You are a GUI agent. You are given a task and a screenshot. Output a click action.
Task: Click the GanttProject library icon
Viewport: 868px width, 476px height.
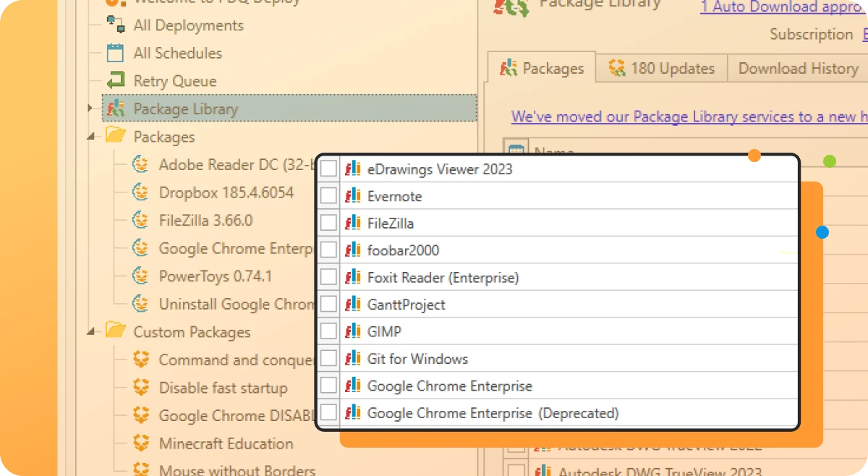(353, 305)
